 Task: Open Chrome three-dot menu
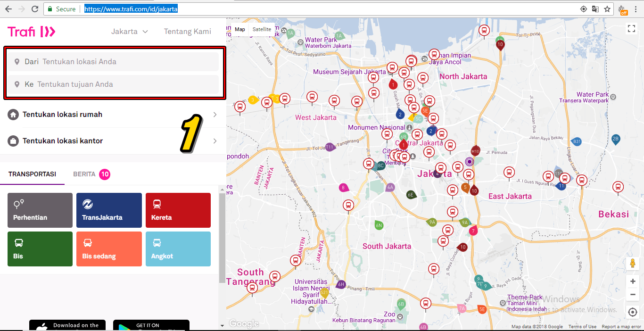[x=636, y=9]
